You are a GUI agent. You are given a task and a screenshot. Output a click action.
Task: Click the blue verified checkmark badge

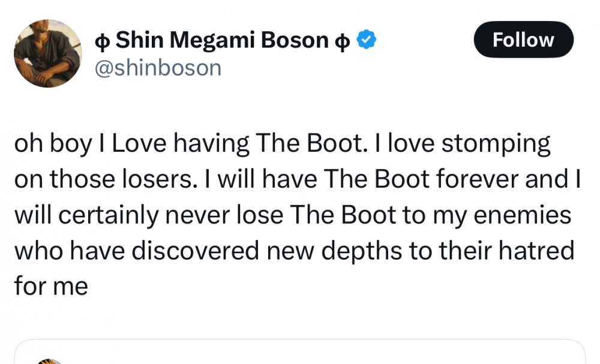[x=366, y=40]
